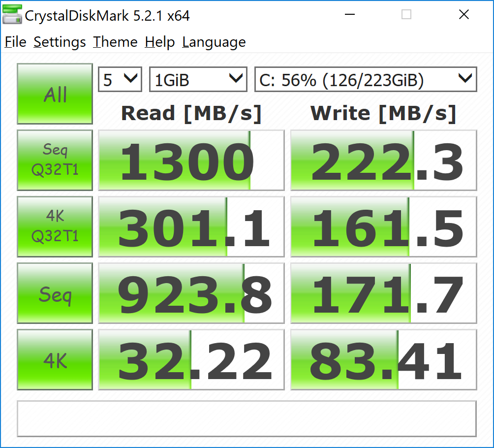The width and height of the screenshot is (494, 448).
Task: Select the 4K write result 83.41
Action: pos(383,360)
